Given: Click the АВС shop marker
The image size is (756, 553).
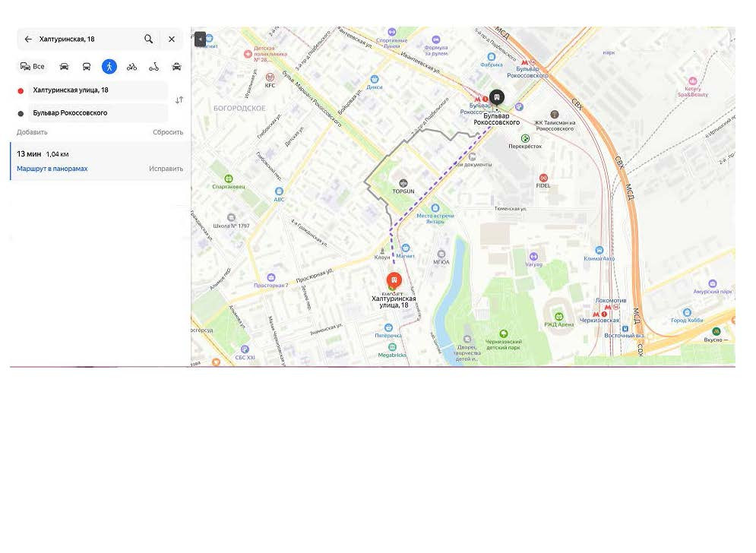Looking at the screenshot, I should click(279, 191).
